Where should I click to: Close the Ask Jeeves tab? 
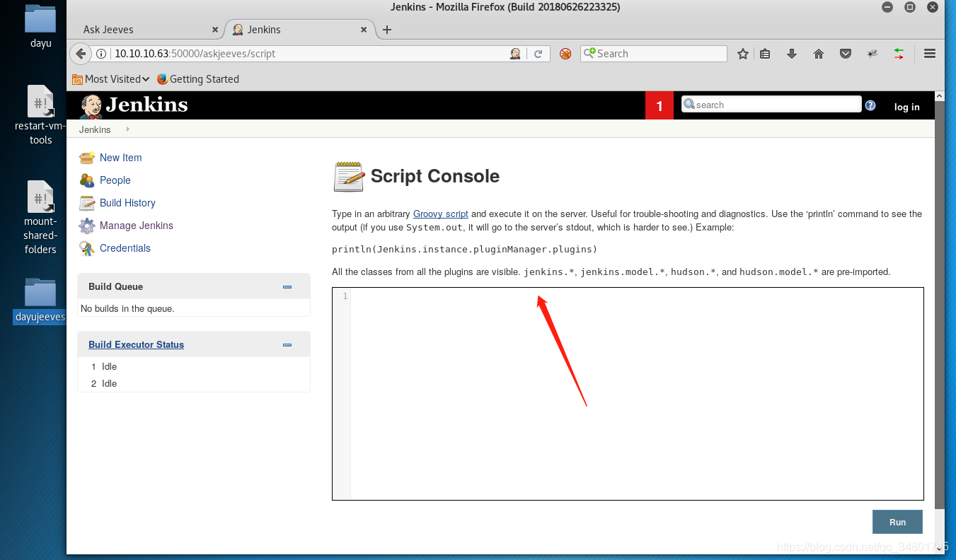tap(215, 30)
